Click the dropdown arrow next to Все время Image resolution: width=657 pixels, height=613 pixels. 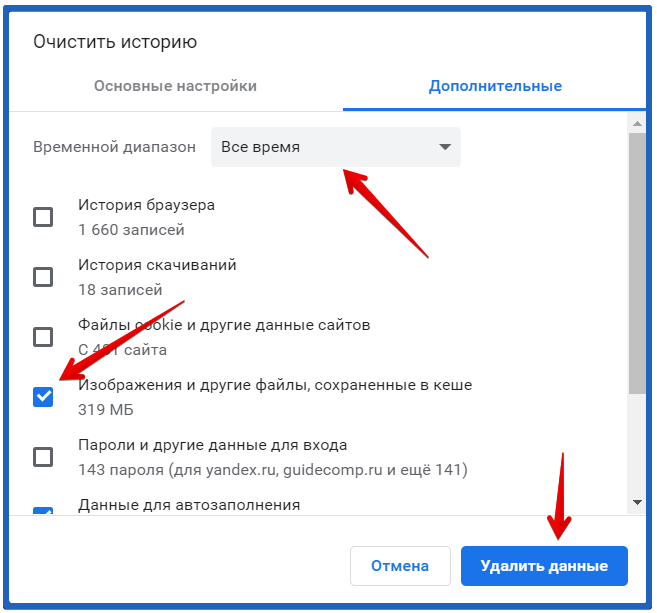click(x=445, y=147)
